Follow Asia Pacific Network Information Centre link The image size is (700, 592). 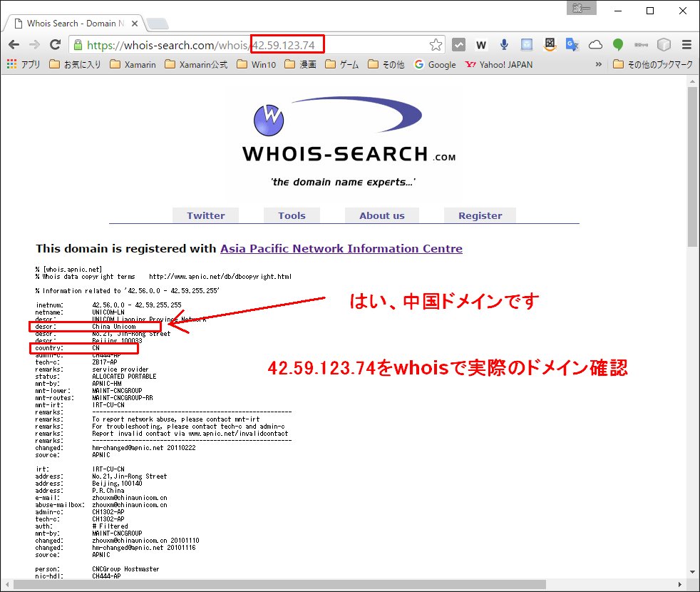[341, 248]
